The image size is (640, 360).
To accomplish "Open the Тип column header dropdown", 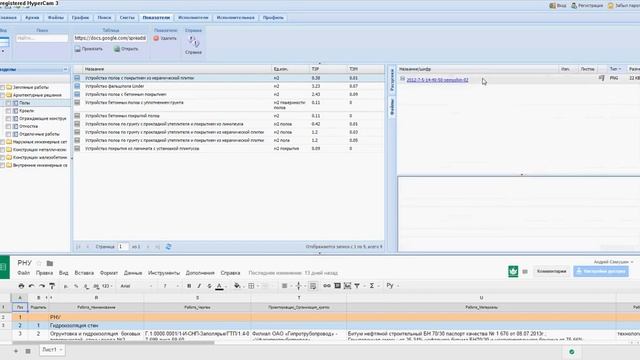I will (x=620, y=69).
